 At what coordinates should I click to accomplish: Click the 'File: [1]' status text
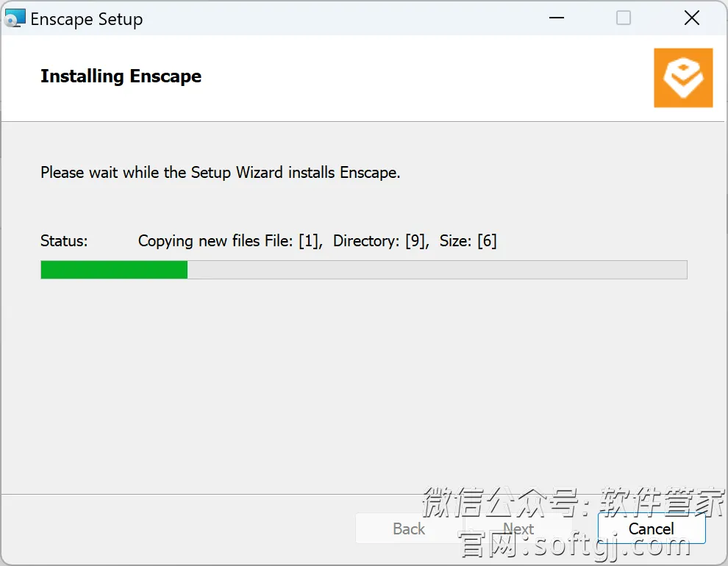point(293,241)
